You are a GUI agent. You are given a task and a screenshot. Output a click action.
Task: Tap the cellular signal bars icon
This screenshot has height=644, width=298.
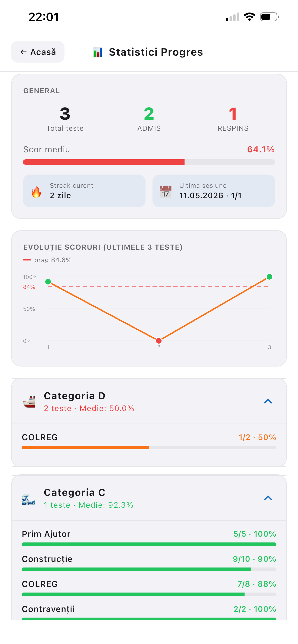click(233, 17)
